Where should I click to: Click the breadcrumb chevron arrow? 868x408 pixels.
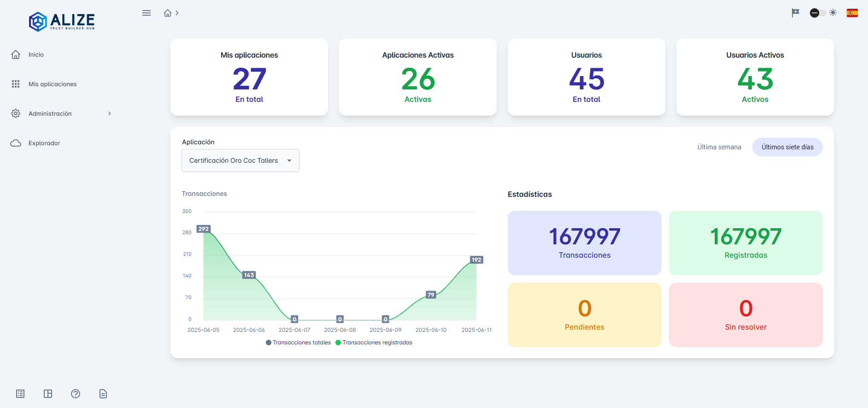(177, 13)
